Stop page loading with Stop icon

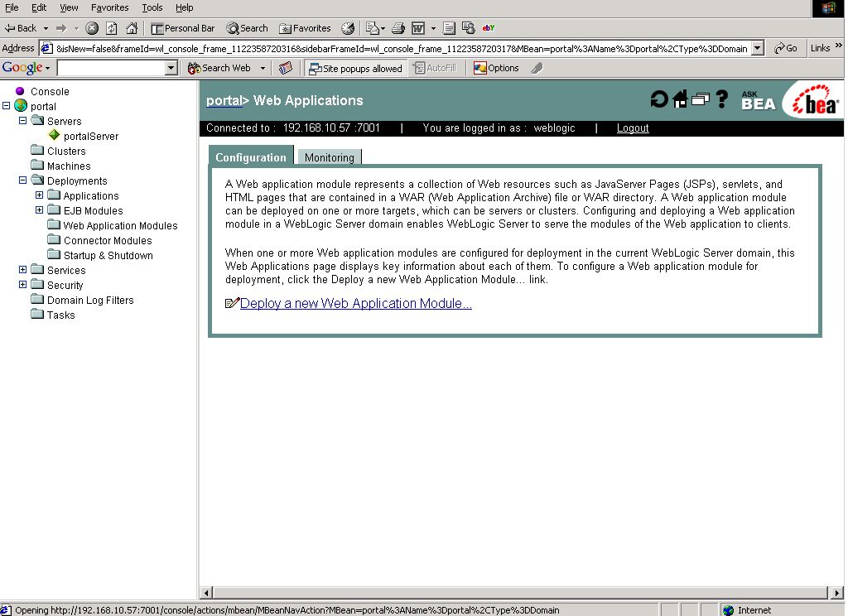click(92, 28)
